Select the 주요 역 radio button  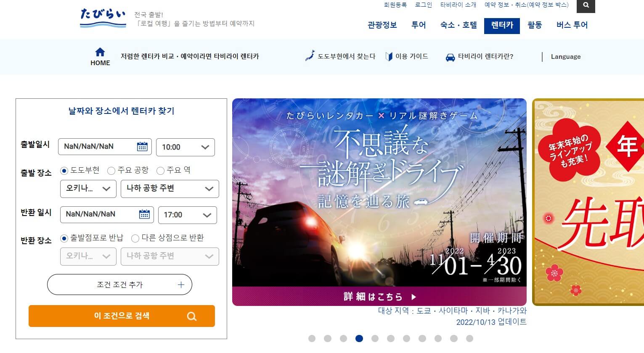(160, 171)
